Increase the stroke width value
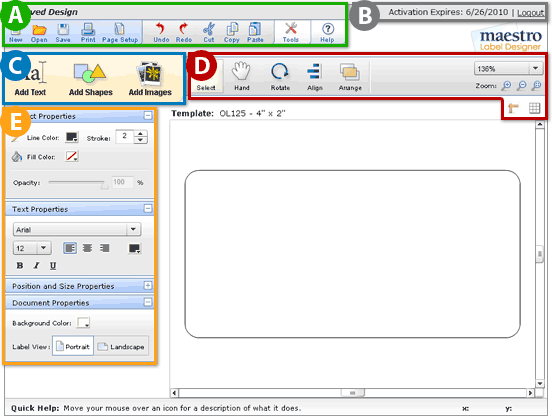 (140, 134)
